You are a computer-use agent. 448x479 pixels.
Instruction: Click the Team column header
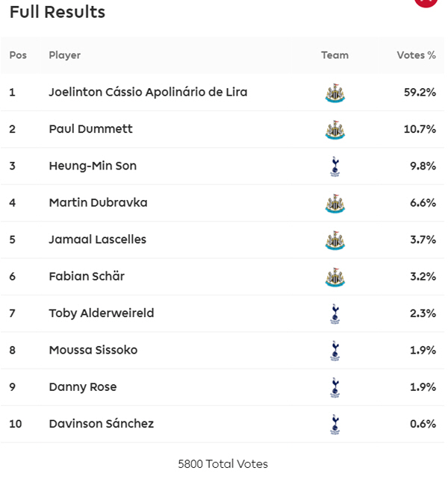(x=335, y=55)
